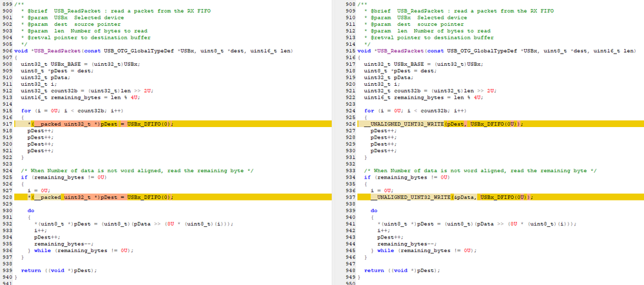Click 'remaining_bytes--;' in the right pane
Viewport: 644px width, 285px height.
pos(407,244)
